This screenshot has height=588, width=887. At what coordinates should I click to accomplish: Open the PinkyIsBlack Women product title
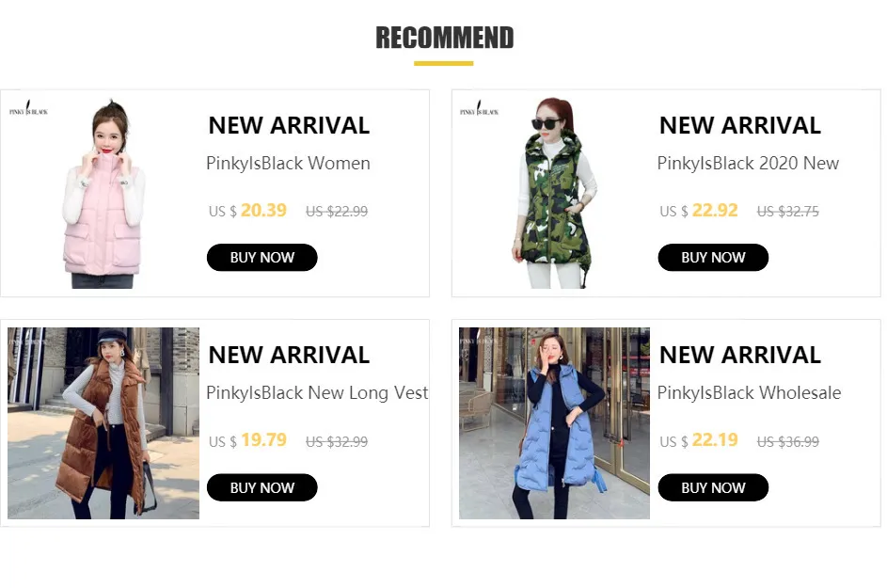[288, 164]
